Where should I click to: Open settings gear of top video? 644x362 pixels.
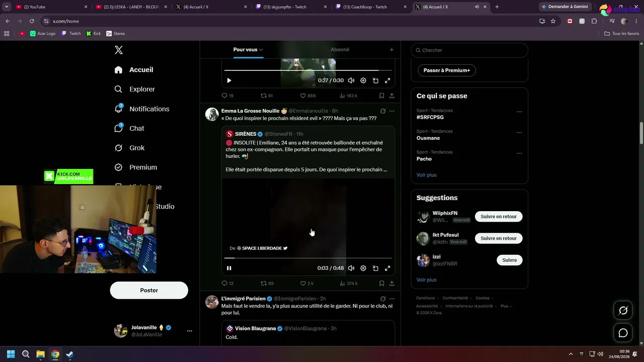pyautogui.click(x=363, y=80)
